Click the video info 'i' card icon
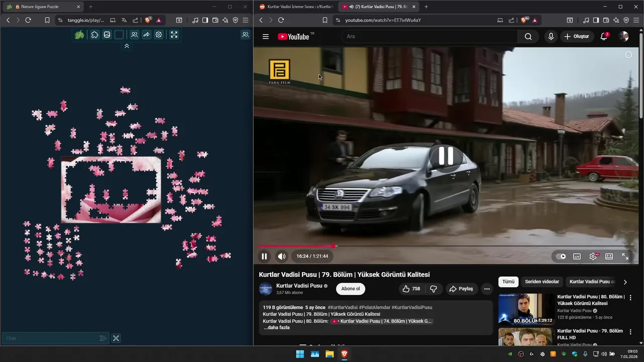Viewport: 644px width, 362px height. 628,55
